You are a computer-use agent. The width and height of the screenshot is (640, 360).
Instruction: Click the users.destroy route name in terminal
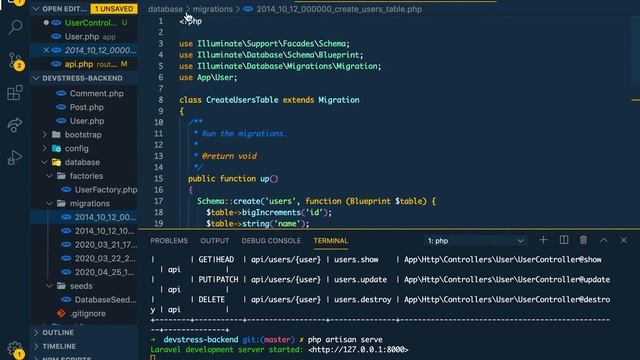pos(362,300)
